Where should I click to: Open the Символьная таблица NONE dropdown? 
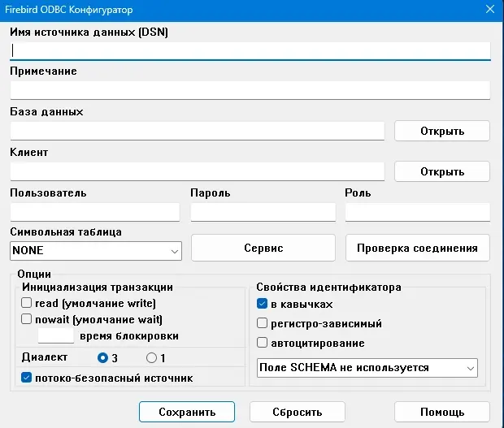point(96,251)
